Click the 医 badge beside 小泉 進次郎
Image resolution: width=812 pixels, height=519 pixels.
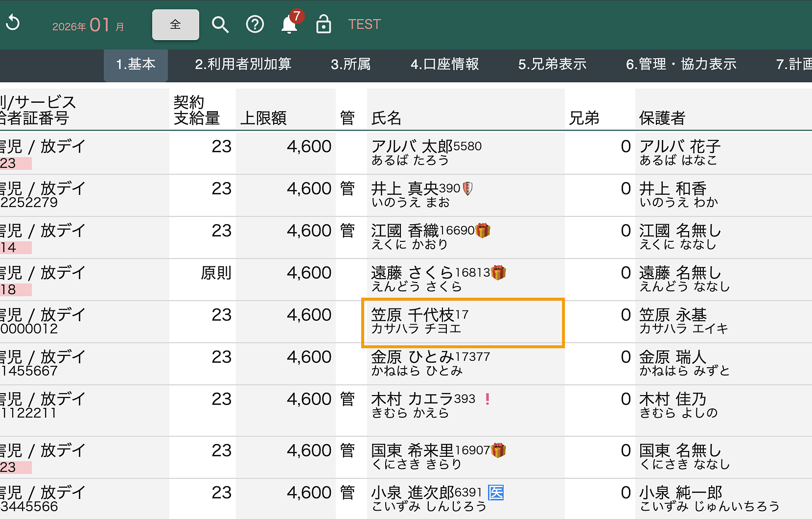tap(496, 493)
